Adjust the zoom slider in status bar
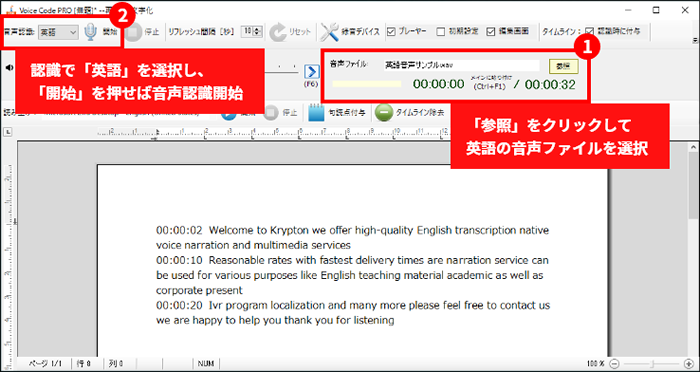 coord(653,364)
